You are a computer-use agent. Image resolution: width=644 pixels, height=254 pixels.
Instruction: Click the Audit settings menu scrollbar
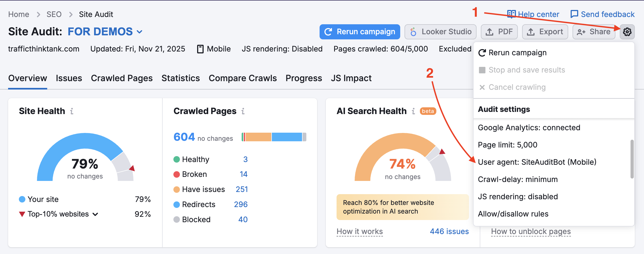pyautogui.click(x=632, y=159)
